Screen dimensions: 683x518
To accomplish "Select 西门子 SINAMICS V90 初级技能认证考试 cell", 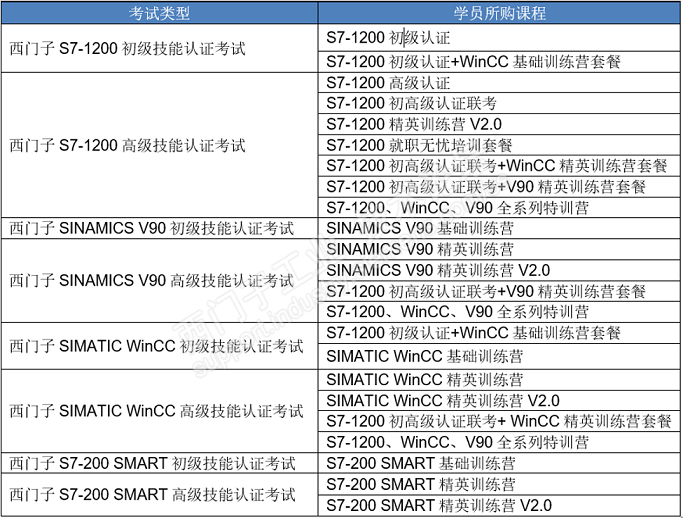I will [x=159, y=228].
